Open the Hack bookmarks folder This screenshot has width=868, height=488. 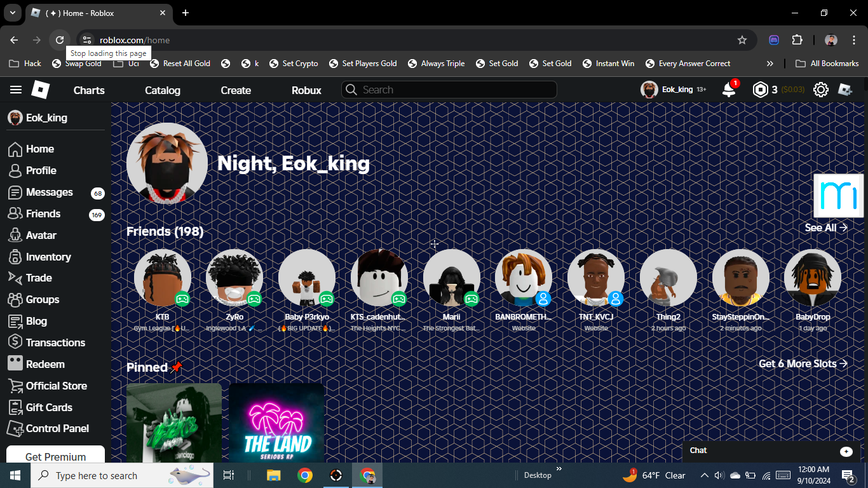coord(25,64)
